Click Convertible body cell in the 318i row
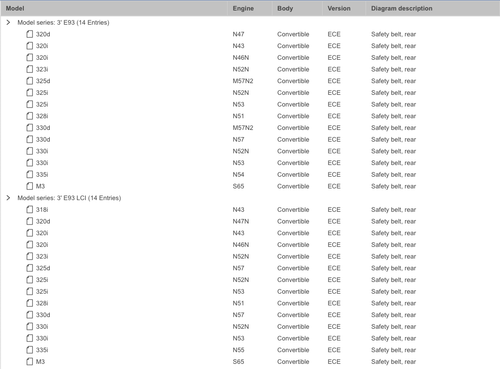Viewport: 500px width, 369px height. tap(293, 209)
